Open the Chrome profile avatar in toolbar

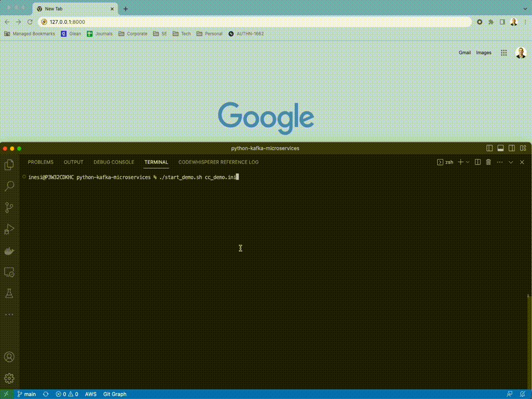(514, 22)
